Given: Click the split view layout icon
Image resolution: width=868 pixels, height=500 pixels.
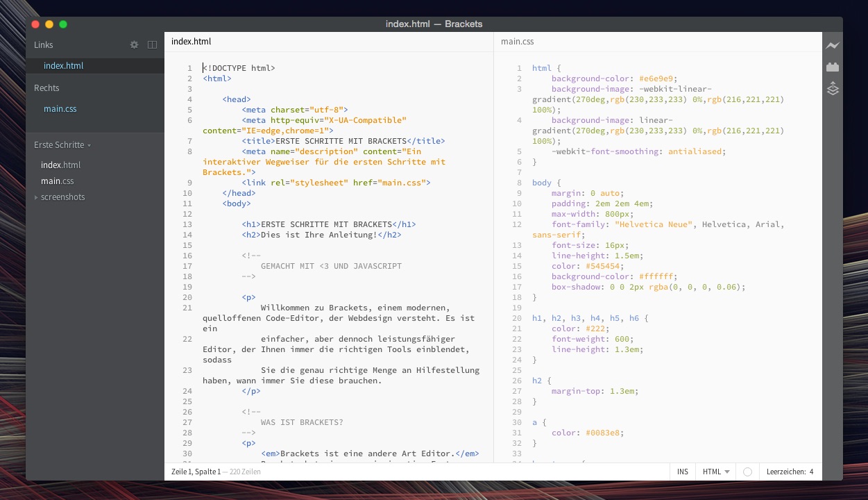Looking at the screenshot, I should tap(152, 44).
